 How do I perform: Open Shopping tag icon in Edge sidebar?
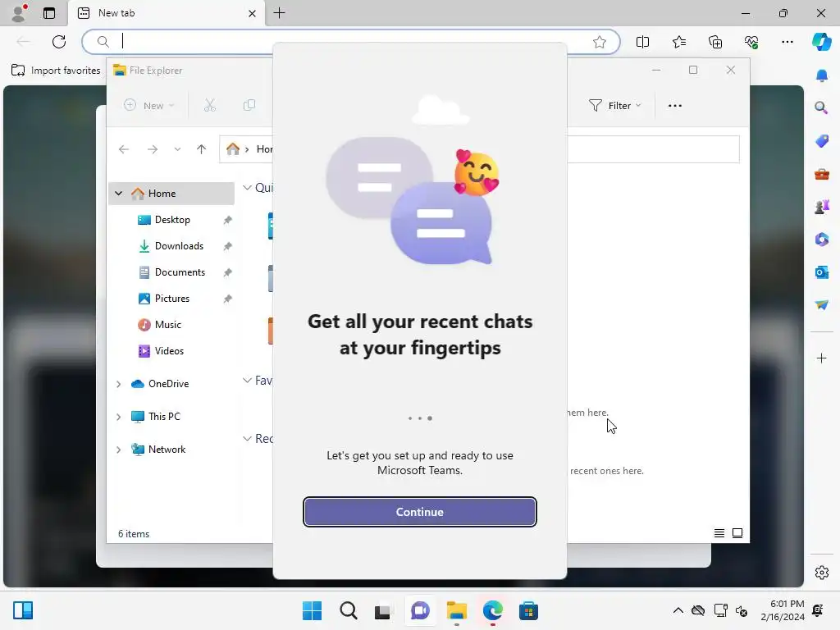point(822,141)
